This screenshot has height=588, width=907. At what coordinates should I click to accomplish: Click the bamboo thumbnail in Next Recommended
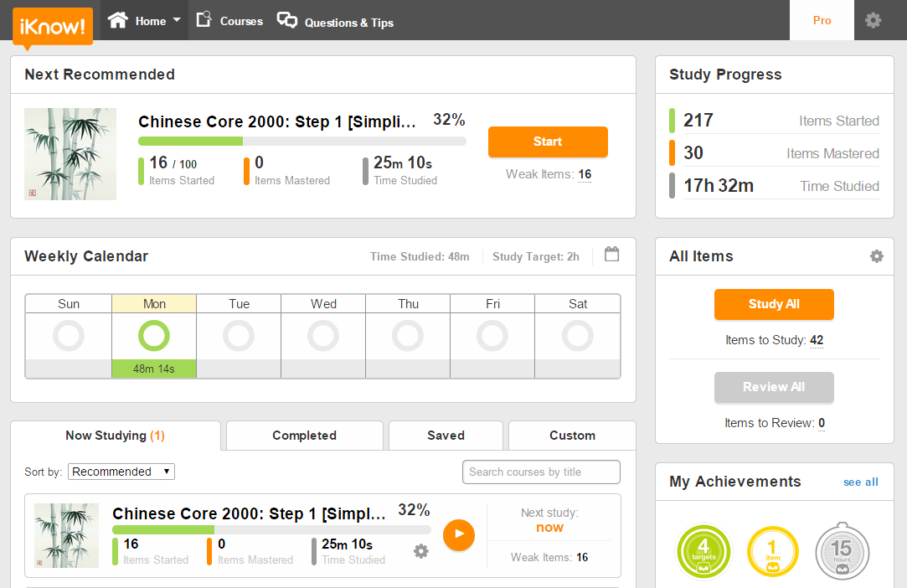tap(70, 154)
